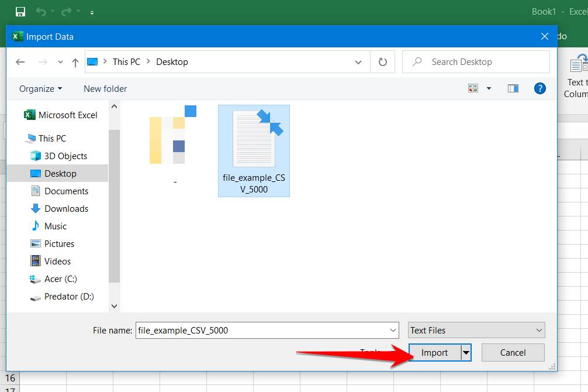Open Predator (D:) drive
The image size is (588, 392).
62,297
